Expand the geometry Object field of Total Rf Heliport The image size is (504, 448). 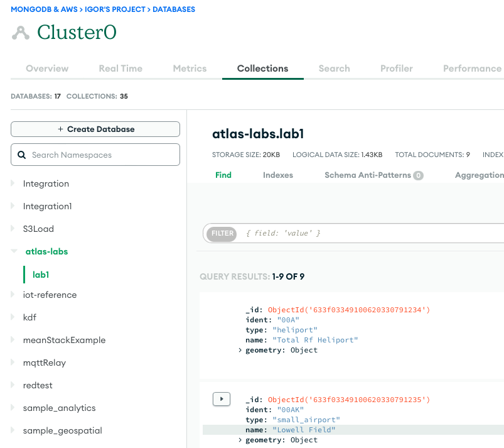(x=240, y=350)
